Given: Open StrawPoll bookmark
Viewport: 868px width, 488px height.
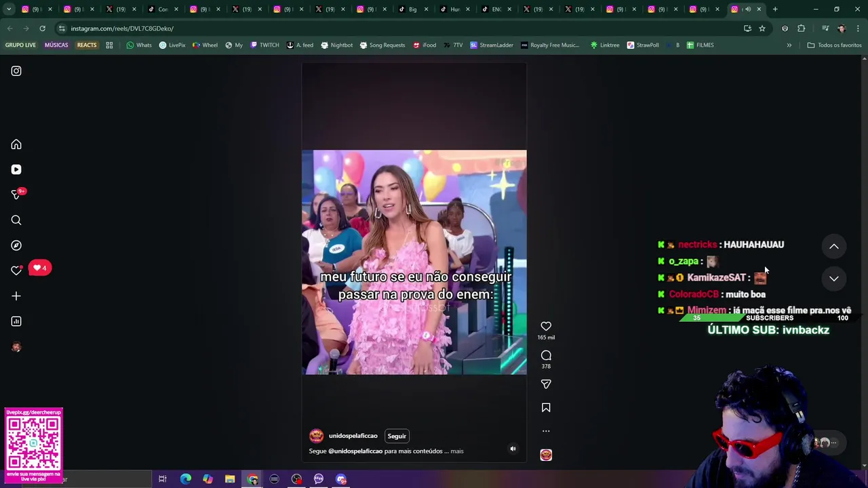Looking at the screenshot, I should (643, 45).
